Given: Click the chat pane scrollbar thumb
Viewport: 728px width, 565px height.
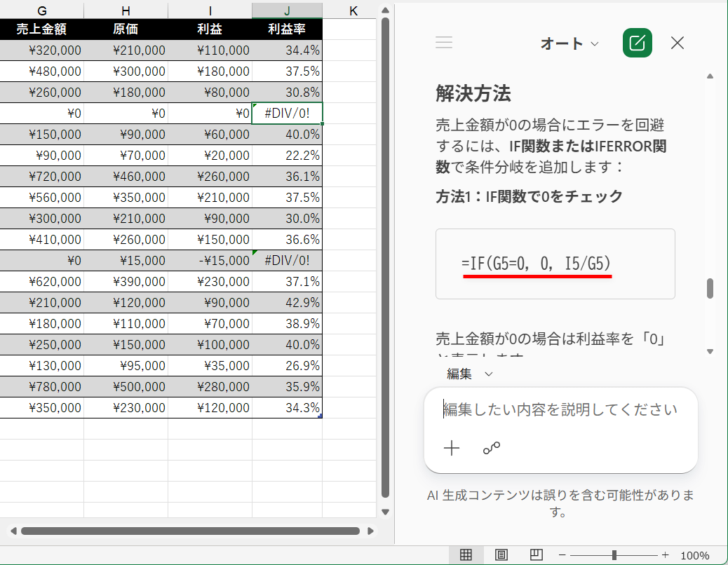Looking at the screenshot, I should pyautogui.click(x=710, y=289).
